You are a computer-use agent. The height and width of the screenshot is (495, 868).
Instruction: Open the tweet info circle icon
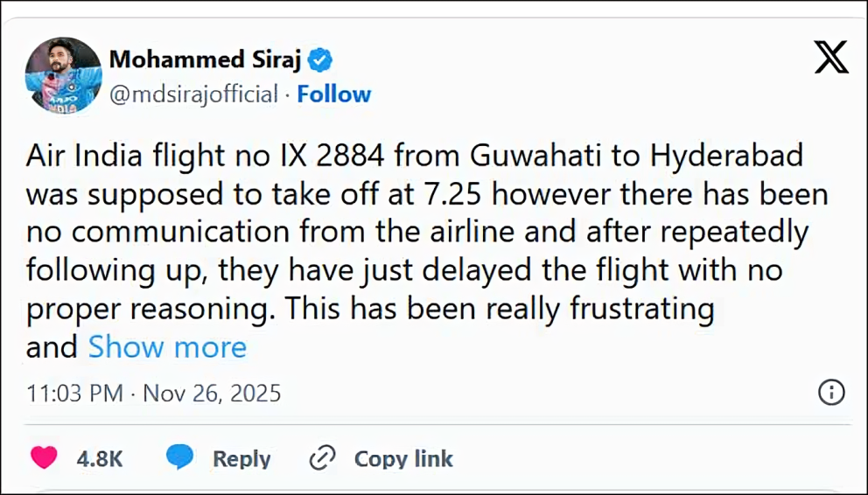(x=830, y=393)
